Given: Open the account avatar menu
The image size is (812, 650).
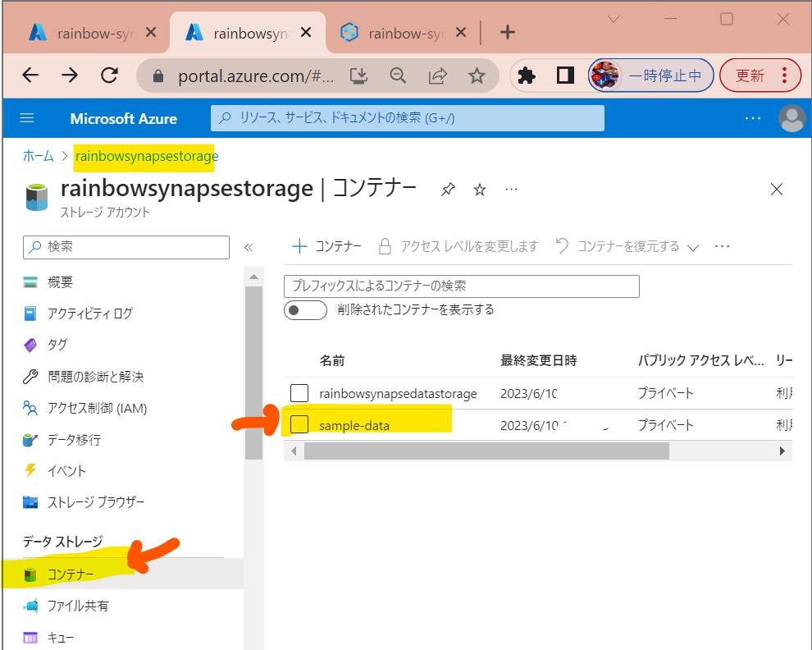Looking at the screenshot, I should 791,118.
